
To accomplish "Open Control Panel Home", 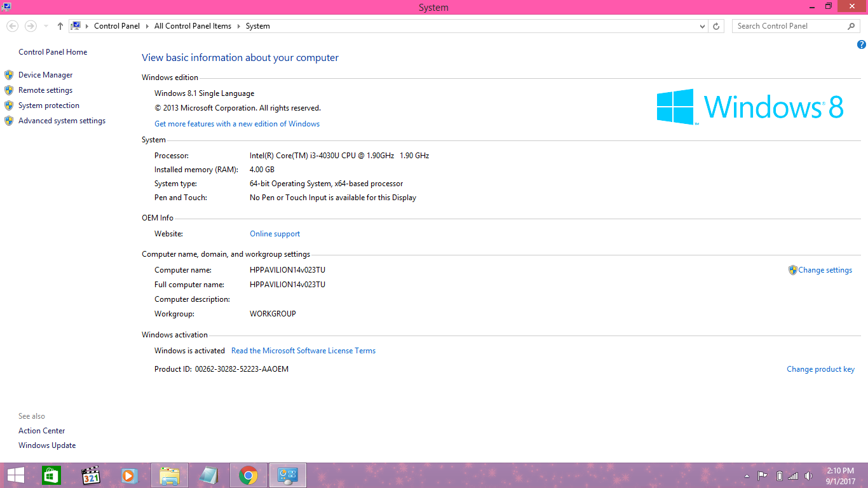I will [x=53, y=52].
